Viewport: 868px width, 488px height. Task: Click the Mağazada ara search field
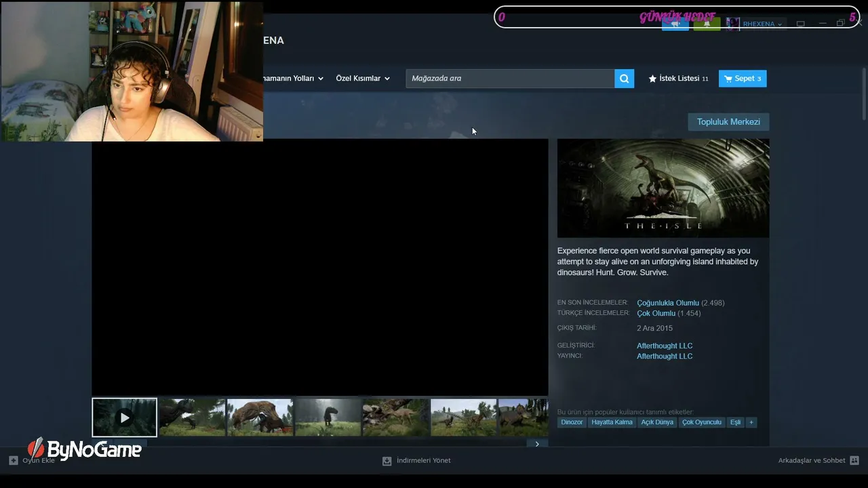(511, 79)
